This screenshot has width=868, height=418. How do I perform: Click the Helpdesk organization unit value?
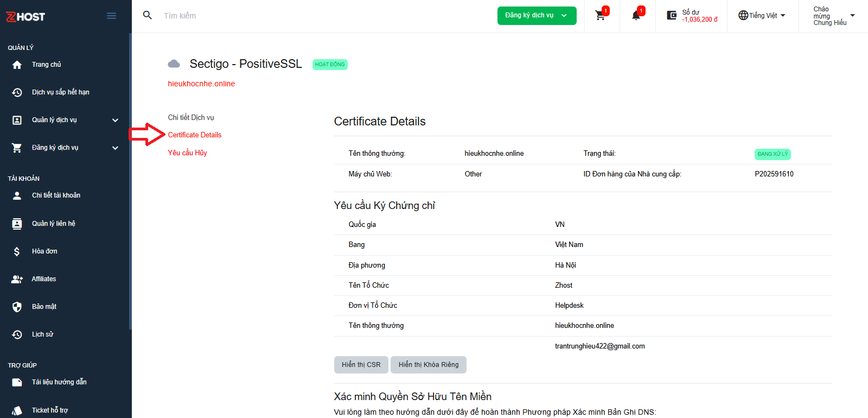[x=569, y=306]
